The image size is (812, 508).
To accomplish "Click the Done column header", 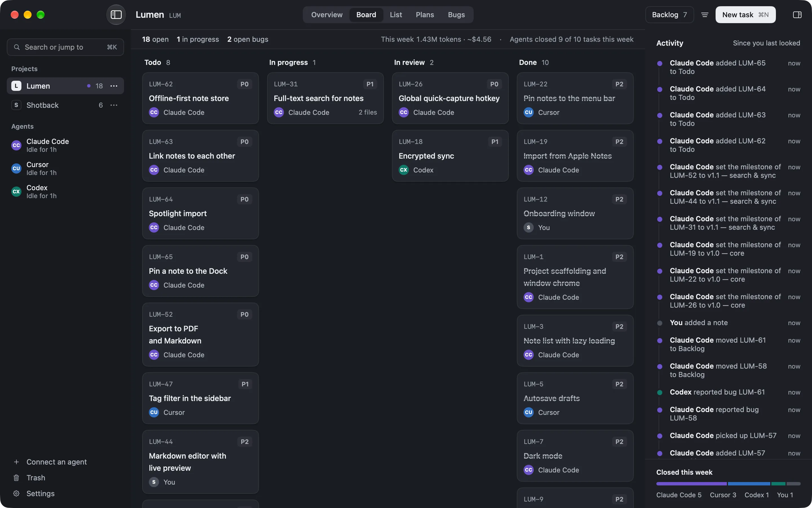I will (x=534, y=62).
